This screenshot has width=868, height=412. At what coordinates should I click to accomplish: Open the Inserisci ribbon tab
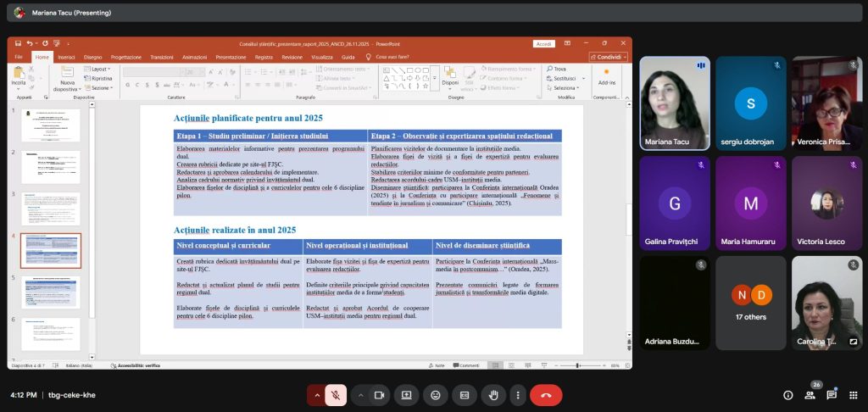pyautogui.click(x=66, y=57)
